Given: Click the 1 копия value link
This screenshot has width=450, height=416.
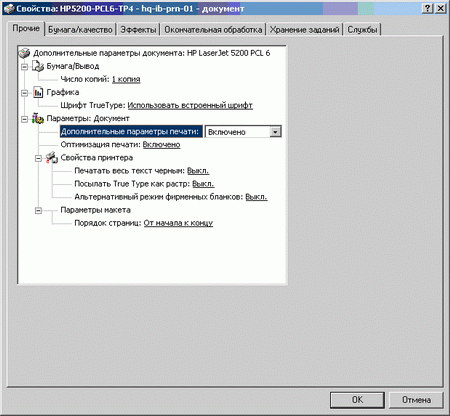Looking at the screenshot, I should [x=126, y=79].
